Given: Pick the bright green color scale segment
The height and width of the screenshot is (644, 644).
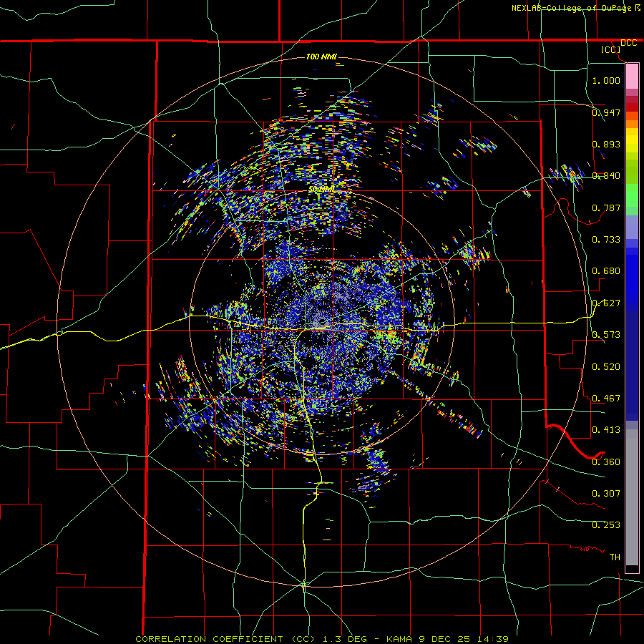Looking at the screenshot, I should [632, 195].
